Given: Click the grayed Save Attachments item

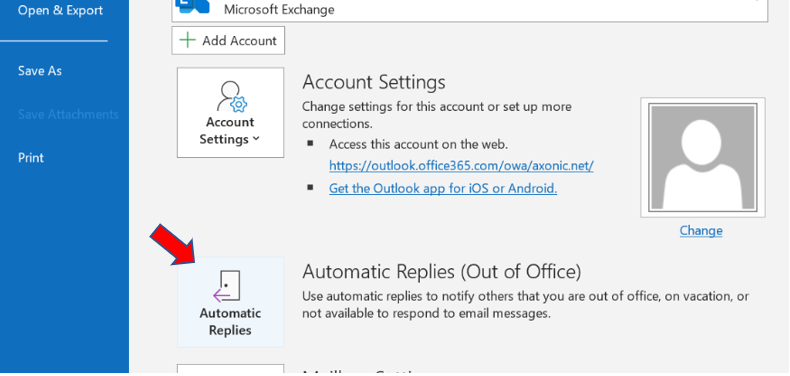Looking at the screenshot, I should pos(68,114).
